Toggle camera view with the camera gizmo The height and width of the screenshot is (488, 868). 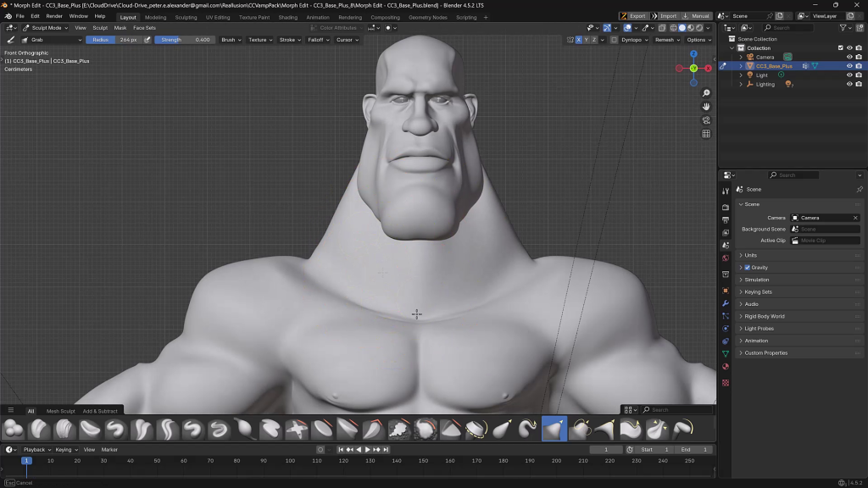click(706, 120)
